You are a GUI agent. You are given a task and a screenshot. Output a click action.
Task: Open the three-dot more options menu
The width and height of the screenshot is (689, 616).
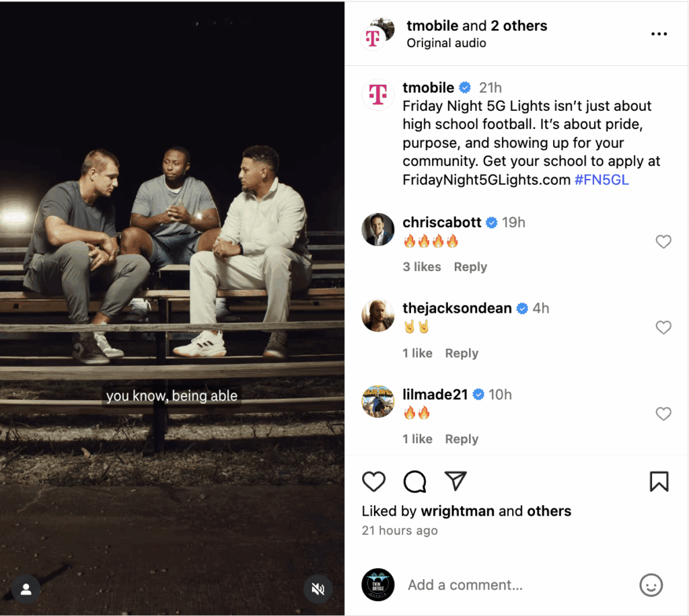[659, 34]
